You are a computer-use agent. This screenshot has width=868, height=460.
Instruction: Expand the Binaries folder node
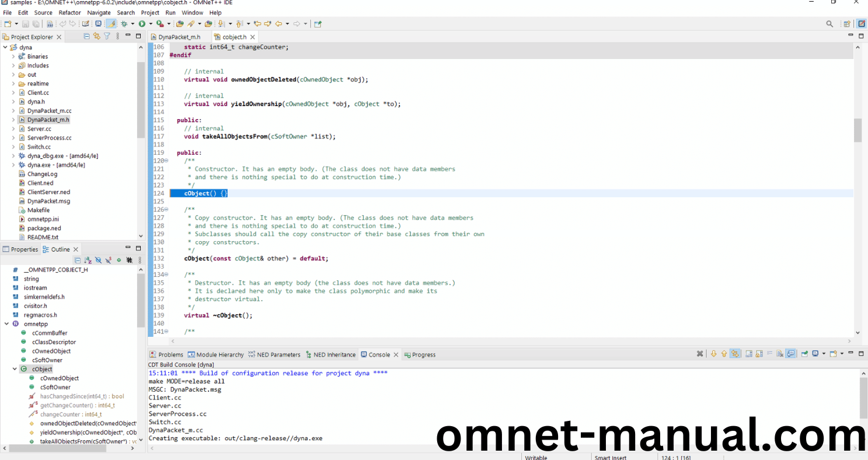(x=13, y=57)
